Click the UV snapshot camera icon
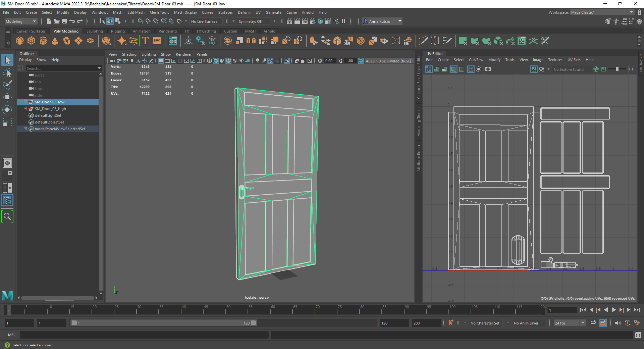 (488, 69)
